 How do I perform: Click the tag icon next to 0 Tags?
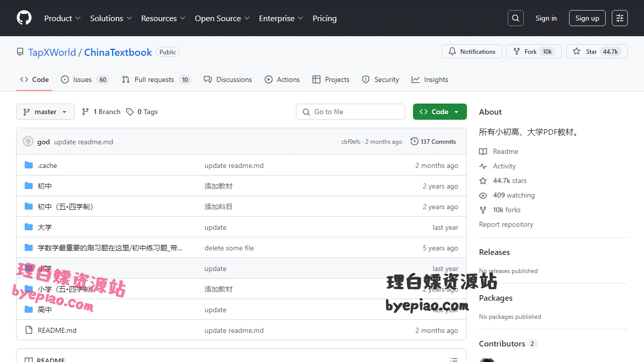click(130, 112)
